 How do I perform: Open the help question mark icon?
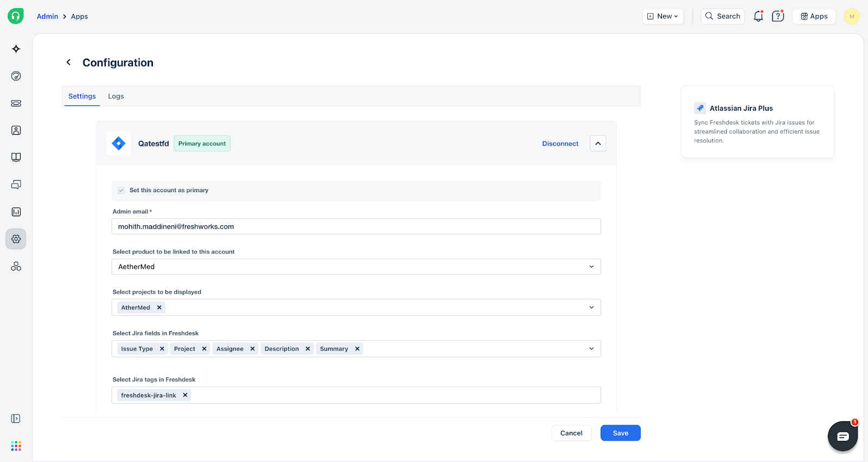coord(778,16)
